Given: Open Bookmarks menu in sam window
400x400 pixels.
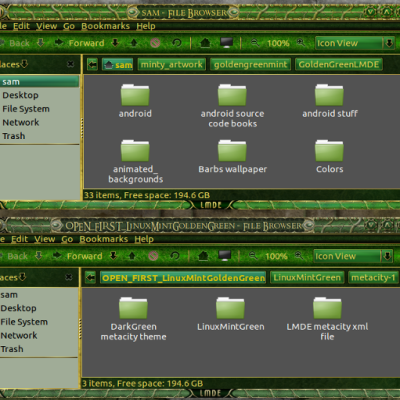Looking at the screenshot, I should click(105, 26).
